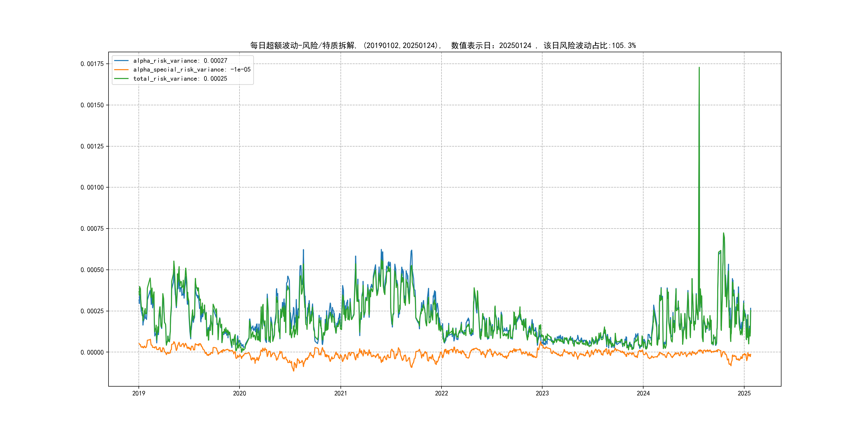Click the 2020 x-axis tick label
Image resolution: width=868 pixels, height=434 pixels.
240,393
